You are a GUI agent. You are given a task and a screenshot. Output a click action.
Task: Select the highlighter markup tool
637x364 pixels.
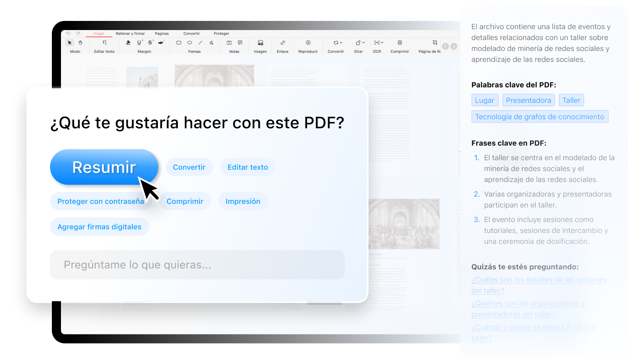[x=128, y=43]
